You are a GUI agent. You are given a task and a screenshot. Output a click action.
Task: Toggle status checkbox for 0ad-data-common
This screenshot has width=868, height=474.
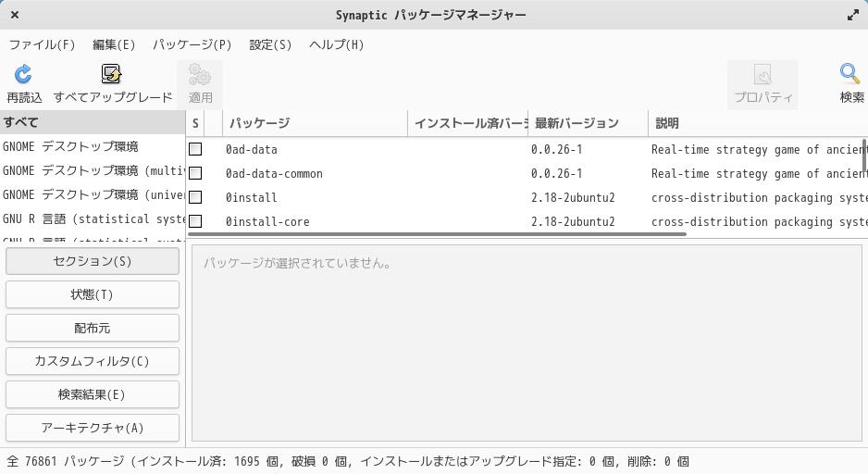(x=195, y=173)
